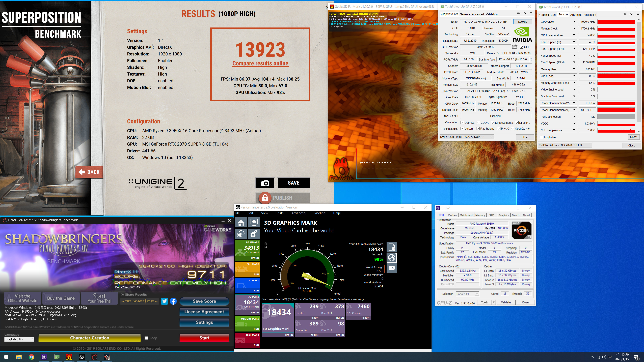Share FFXIV score via Twitter icon

[x=165, y=301]
